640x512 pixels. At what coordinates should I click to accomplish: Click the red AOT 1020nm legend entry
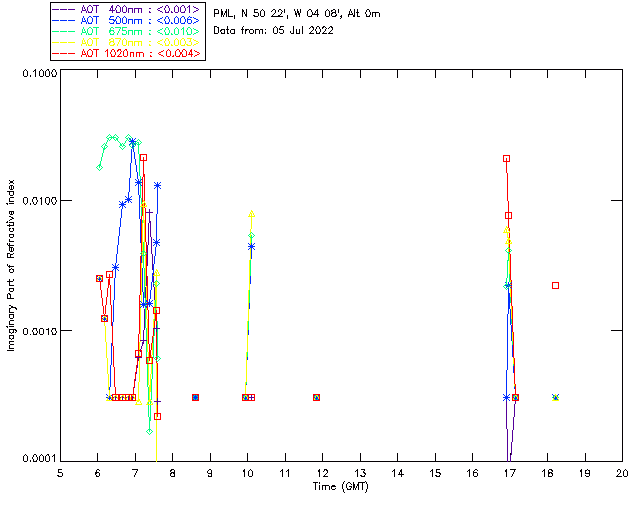pyautogui.click(x=128, y=53)
